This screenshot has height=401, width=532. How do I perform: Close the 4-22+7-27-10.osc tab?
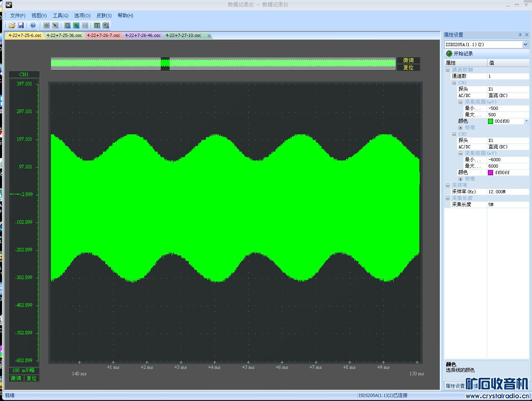209,36
